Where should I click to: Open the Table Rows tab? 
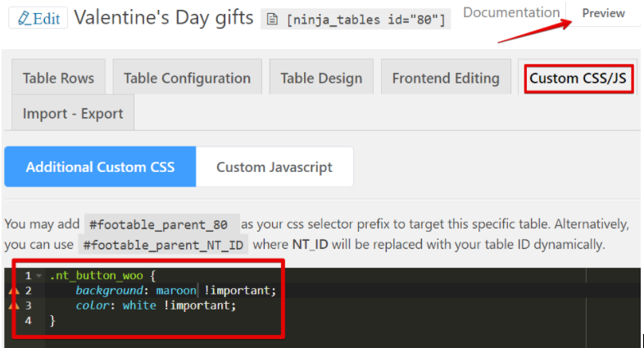[x=58, y=79]
